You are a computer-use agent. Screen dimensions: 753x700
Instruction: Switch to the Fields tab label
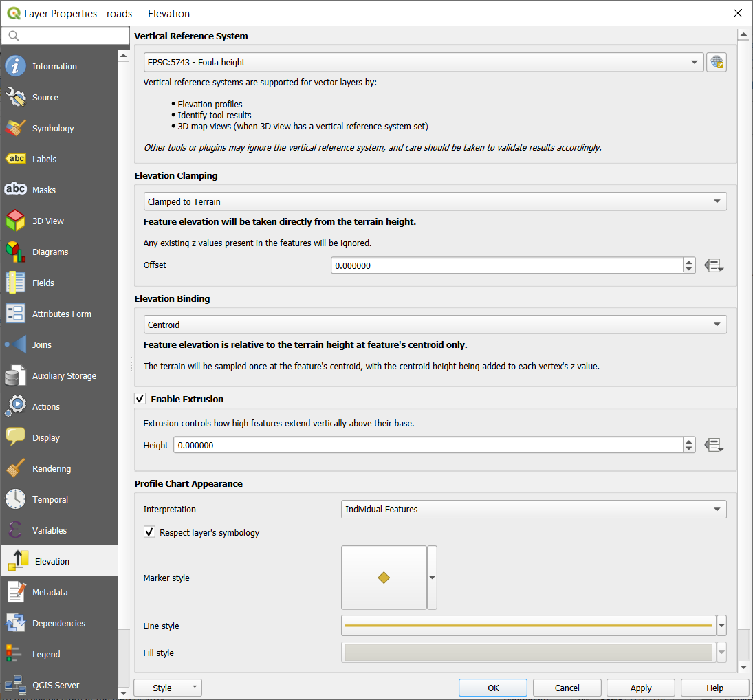tap(43, 283)
